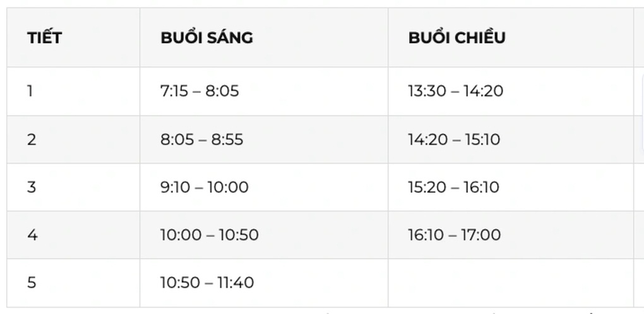Select the 8:05 – 8:55 morning slot
644x314 pixels.
[x=201, y=139]
